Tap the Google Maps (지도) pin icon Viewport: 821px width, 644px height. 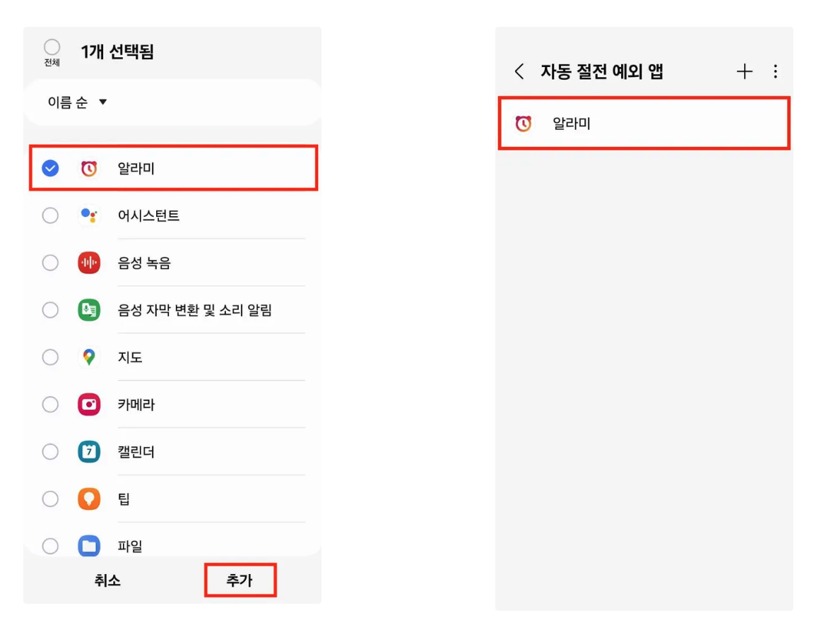click(89, 357)
